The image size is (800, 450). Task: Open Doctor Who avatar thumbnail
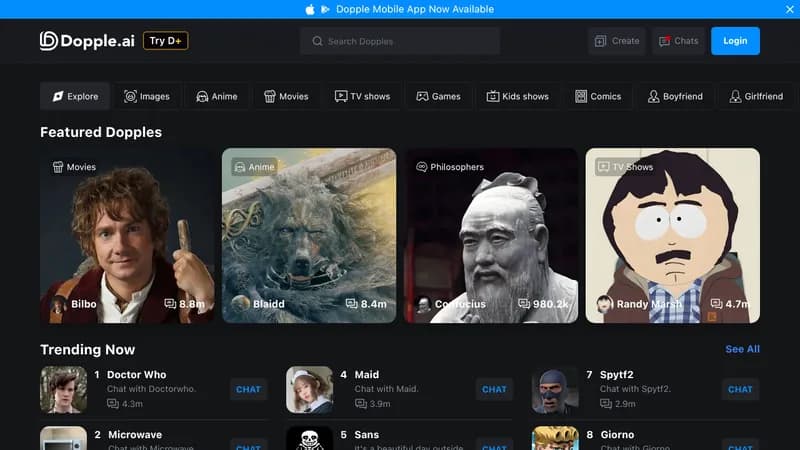[x=64, y=390]
